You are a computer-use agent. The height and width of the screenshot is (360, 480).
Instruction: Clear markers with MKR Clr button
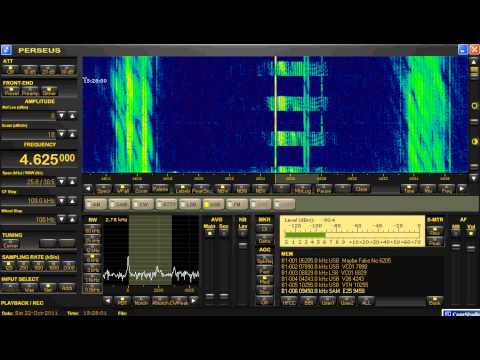(264, 229)
